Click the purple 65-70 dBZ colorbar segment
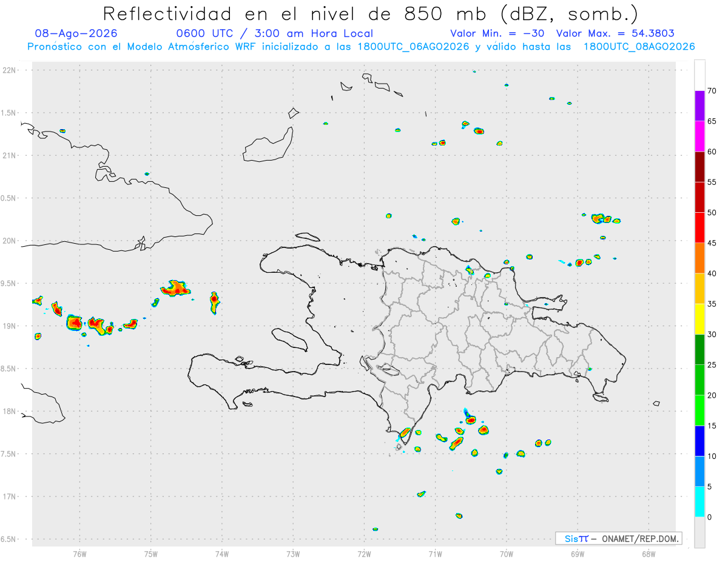 point(699,106)
